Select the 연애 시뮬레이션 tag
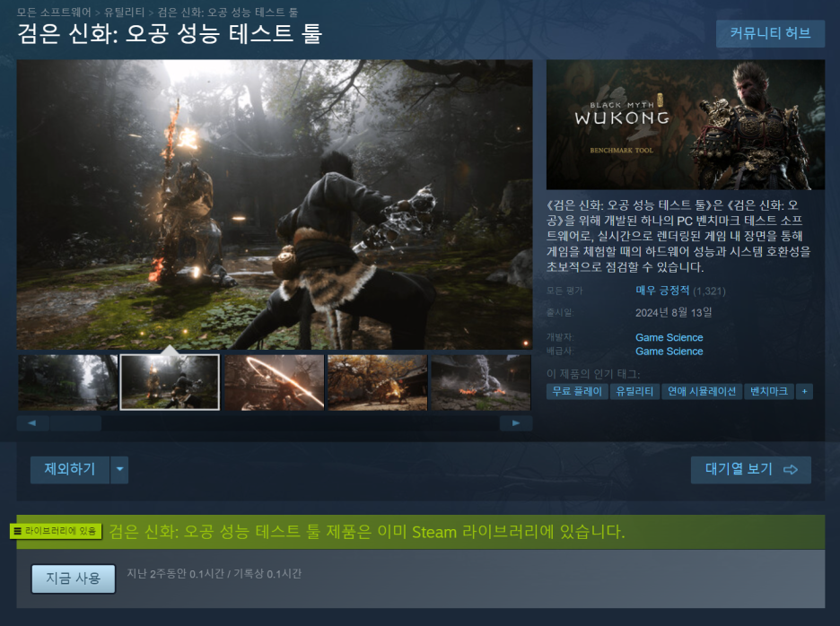Viewport: 840px width, 626px height. tap(701, 391)
